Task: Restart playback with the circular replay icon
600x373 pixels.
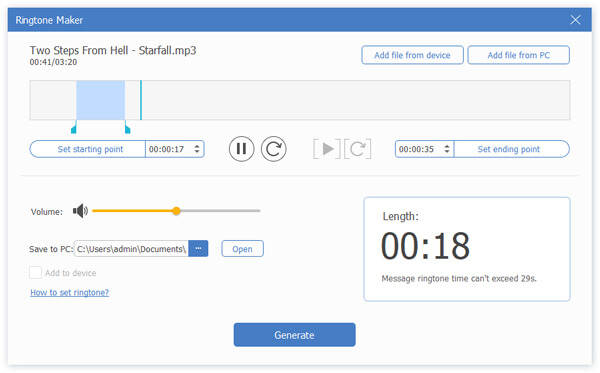Action: tap(274, 149)
